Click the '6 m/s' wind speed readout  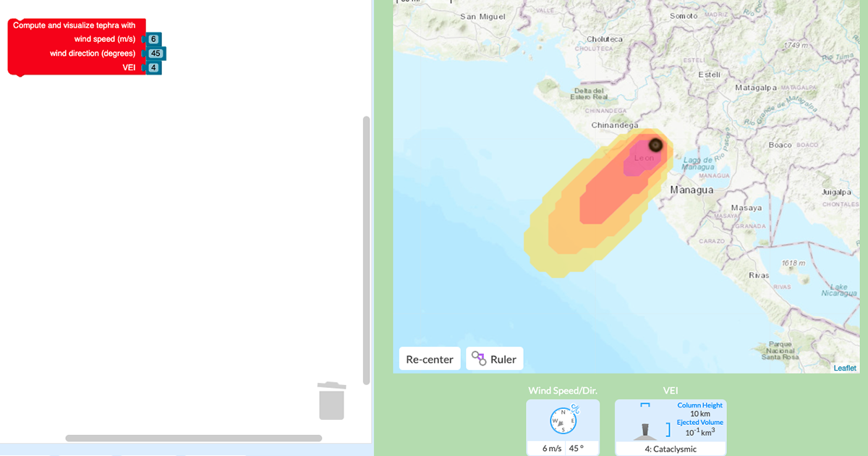(553, 447)
